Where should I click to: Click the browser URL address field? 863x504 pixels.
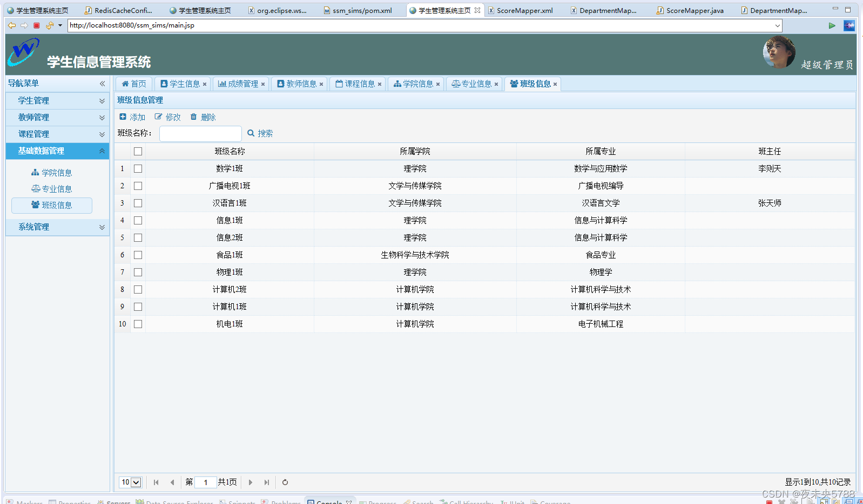pyautogui.click(x=421, y=25)
